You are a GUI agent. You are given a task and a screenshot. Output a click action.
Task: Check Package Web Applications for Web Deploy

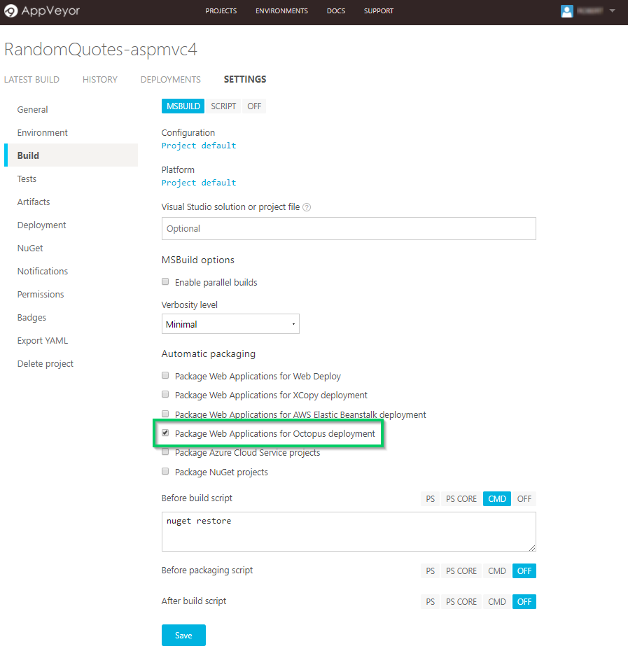click(x=165, y=374)
